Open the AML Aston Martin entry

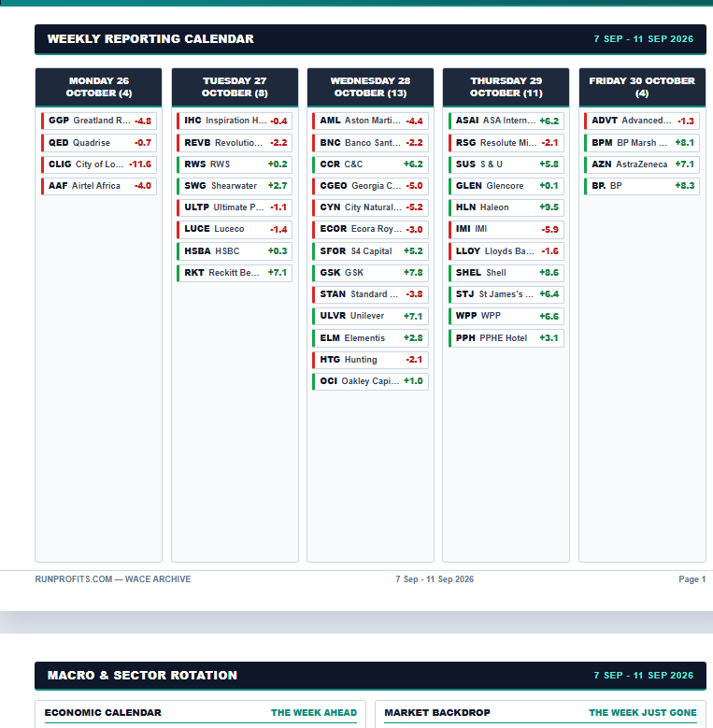[370, 121]
